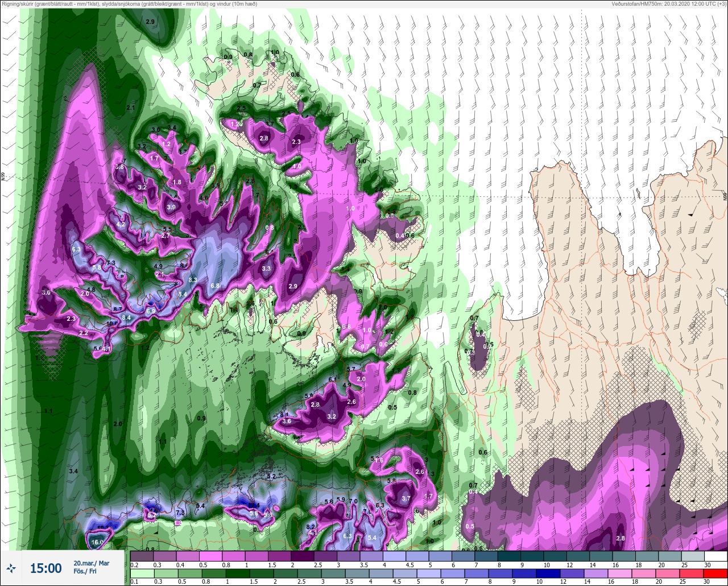Select the bright magenta 0.5 swatch in the upper legend

[210, 556]
